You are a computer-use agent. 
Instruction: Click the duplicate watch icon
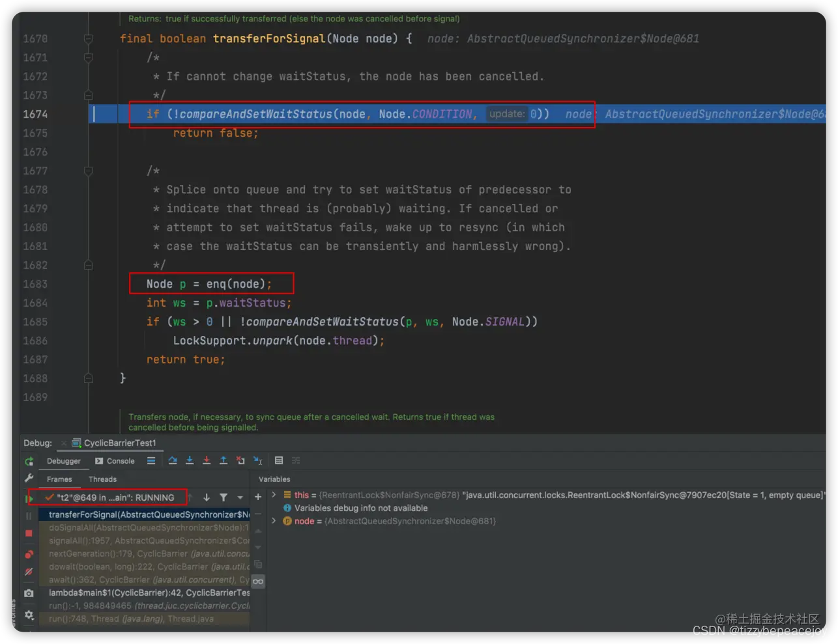pos(258,565)
